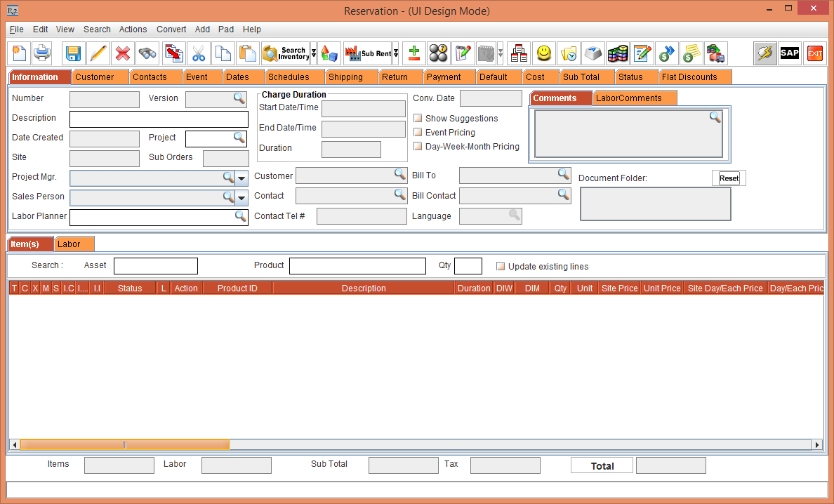Click the horizontal scrollbar thumb in grid
Screen dimensions: 834x504
tap(124, 444)
